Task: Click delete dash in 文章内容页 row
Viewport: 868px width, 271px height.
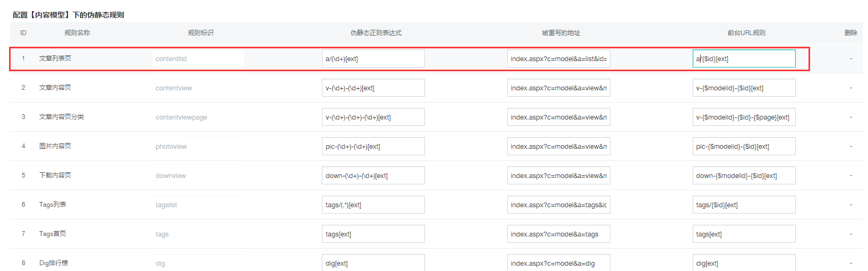Action: (x=850, y=88)
